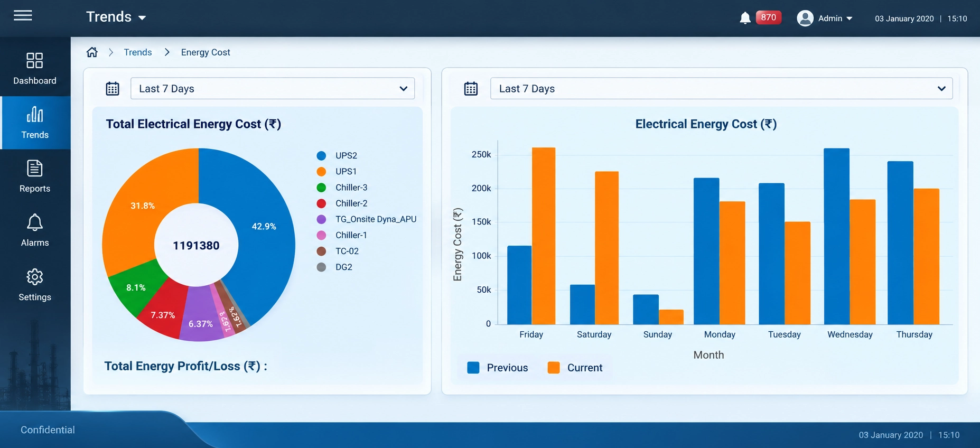Toggle Chiller-1 series in pie legend
The width and height of the screenshot is (980, 448).
pos(342,235)
